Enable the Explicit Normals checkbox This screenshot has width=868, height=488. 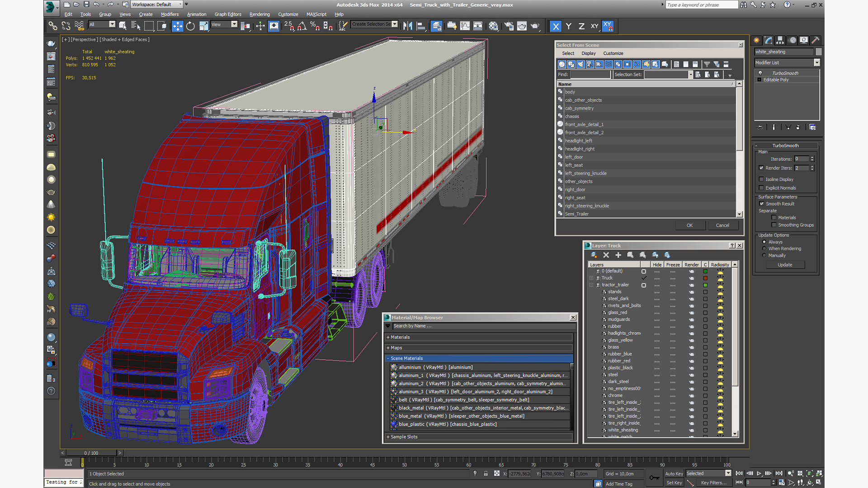pos(762,188)
